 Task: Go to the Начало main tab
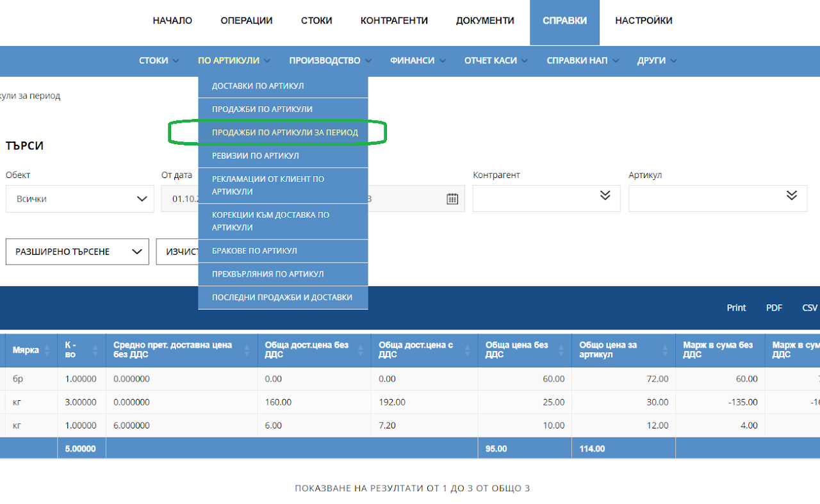coord(172,20)
